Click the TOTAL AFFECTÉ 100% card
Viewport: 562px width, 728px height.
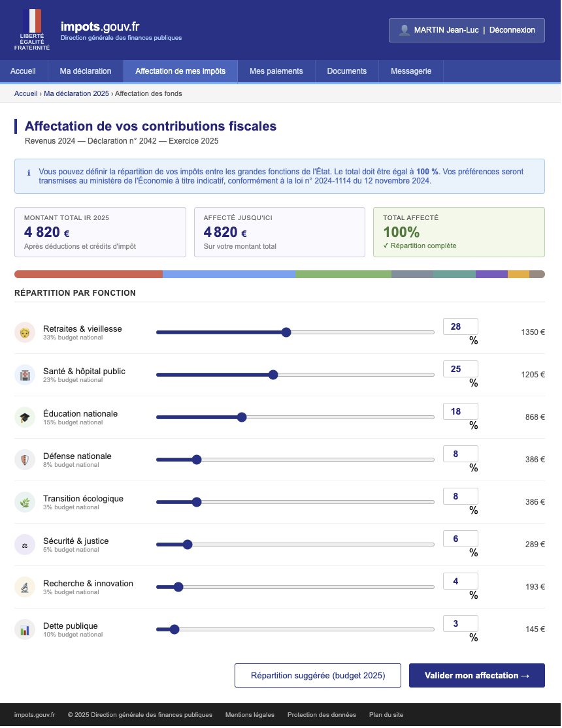pyautogui.click(x=459, y=232)
